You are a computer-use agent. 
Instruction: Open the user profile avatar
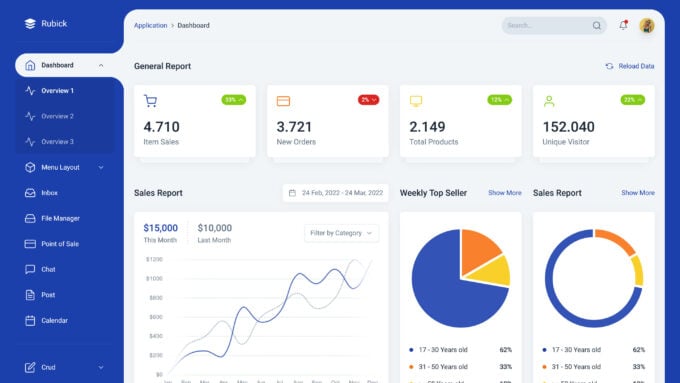coord(647,26)
